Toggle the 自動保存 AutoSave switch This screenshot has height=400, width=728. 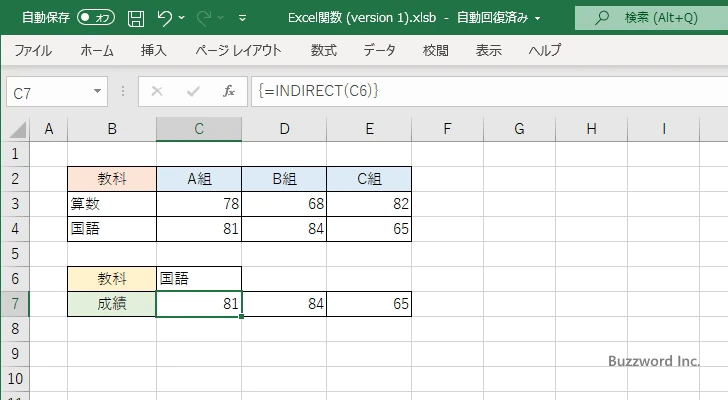[96, 18]
